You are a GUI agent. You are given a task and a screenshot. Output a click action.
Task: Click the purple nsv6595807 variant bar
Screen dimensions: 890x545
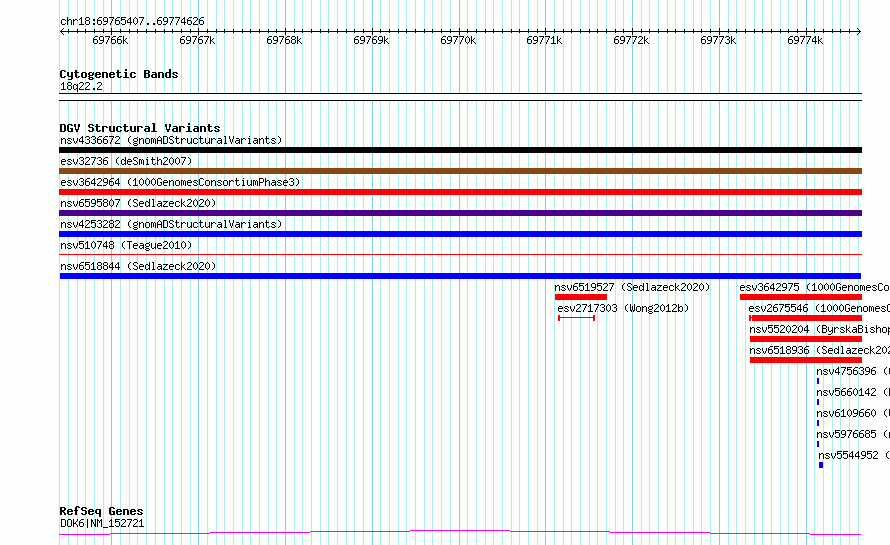(x=460, y=213)
